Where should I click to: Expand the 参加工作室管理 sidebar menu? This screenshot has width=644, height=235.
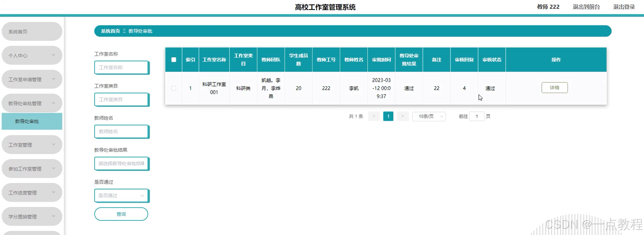click(x=32, y=168)
